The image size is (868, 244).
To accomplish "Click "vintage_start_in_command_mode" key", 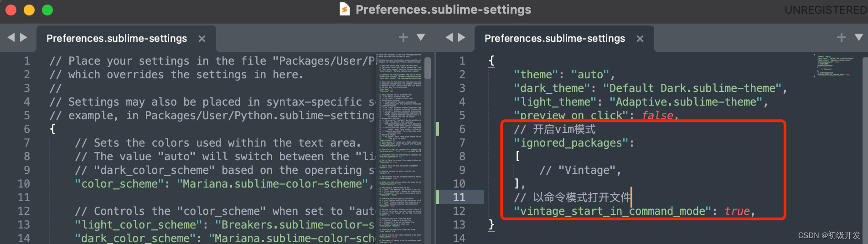I will tap(613, 211).
